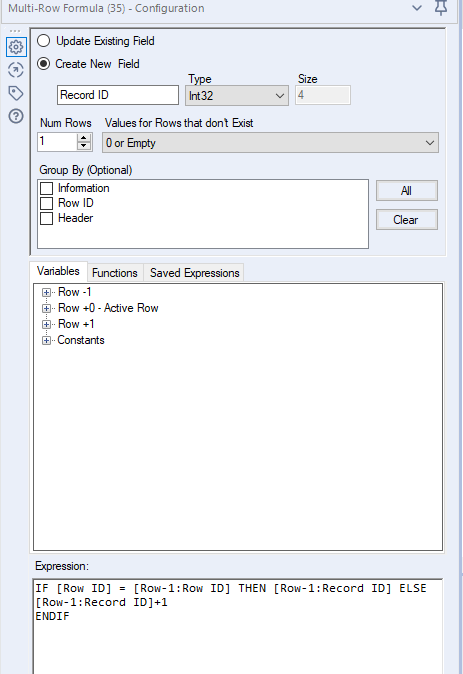Open the Configuration gear icon tab
This screenshot has height=674, width=463.
[16, 46]
